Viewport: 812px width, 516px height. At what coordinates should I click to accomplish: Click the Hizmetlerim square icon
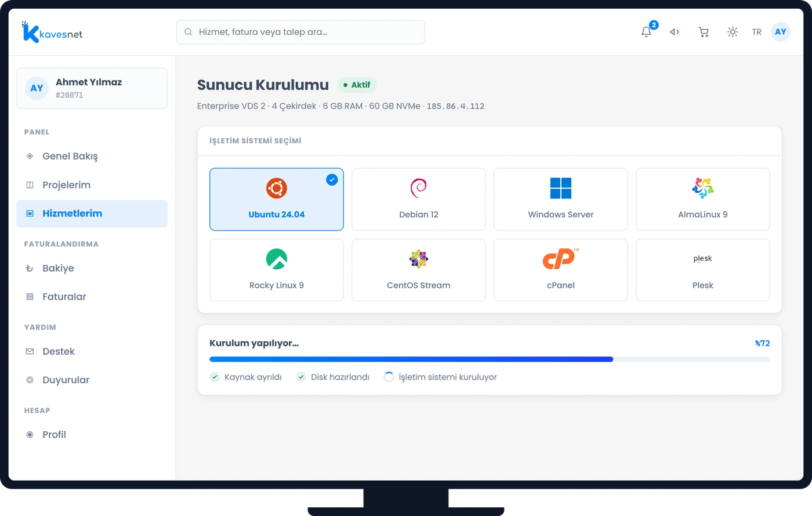pyautogui.click(x=30, y=214)
